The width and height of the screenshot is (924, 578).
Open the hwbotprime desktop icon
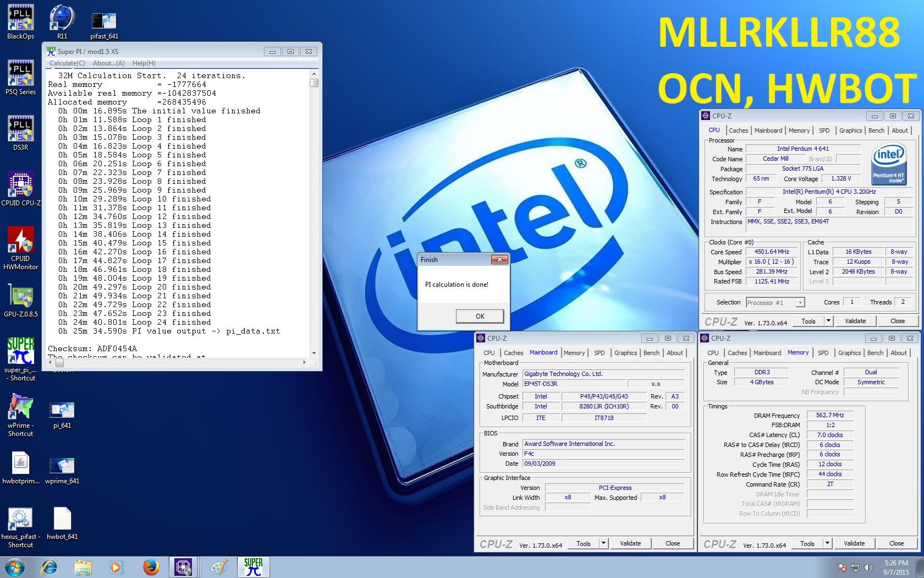(20, 468)
